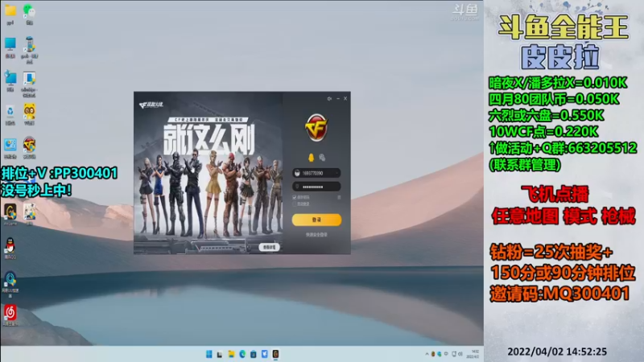Click the QQ account number field
The width and height of the screenshot is (644, 362).
(x=316, y=173)
